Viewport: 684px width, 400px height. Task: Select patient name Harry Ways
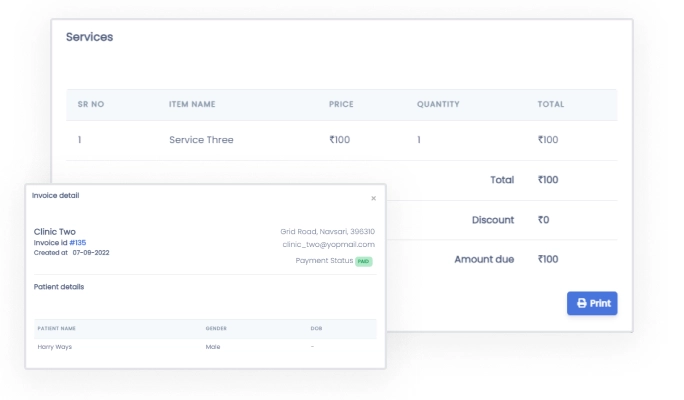pyautogui.click(x=55, y=347)
